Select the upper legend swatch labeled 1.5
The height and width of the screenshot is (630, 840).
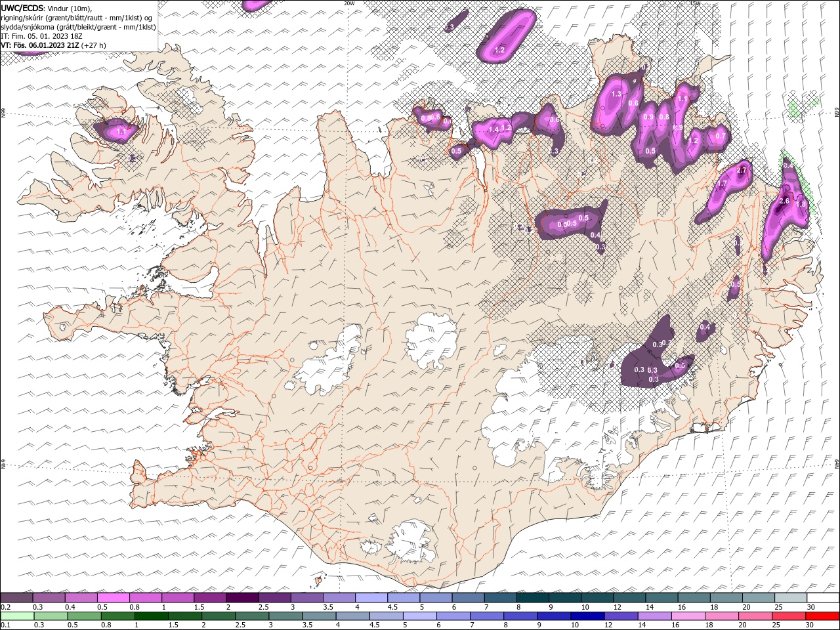(x=209, y=598)
